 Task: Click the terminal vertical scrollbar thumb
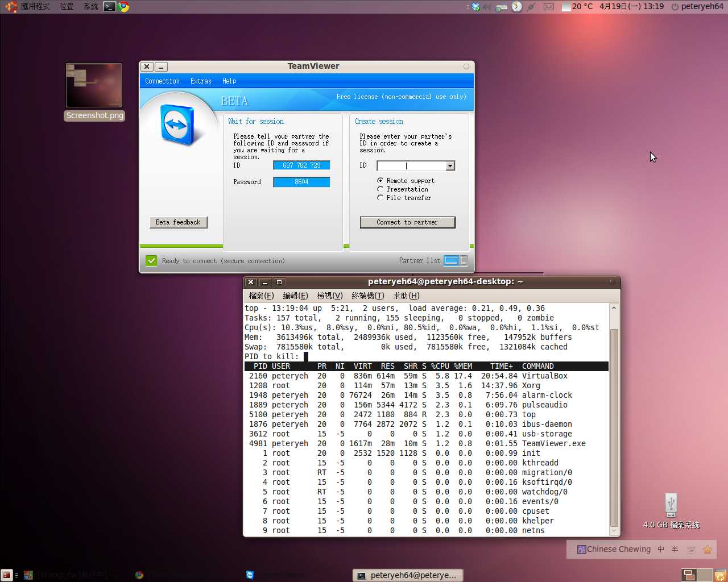pyautogui.click(x=614, y=427)
